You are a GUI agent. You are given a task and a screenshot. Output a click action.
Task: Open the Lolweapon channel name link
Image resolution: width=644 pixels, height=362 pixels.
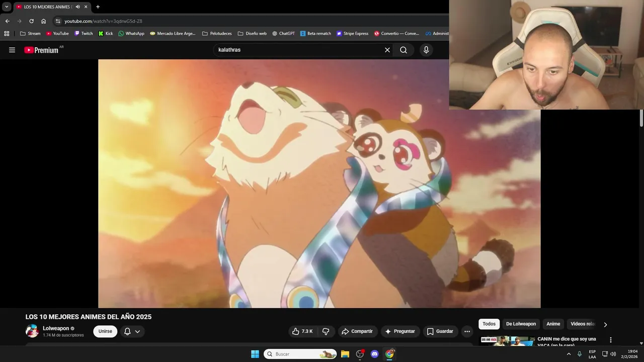pyautogui.click(x=56, y=328)
